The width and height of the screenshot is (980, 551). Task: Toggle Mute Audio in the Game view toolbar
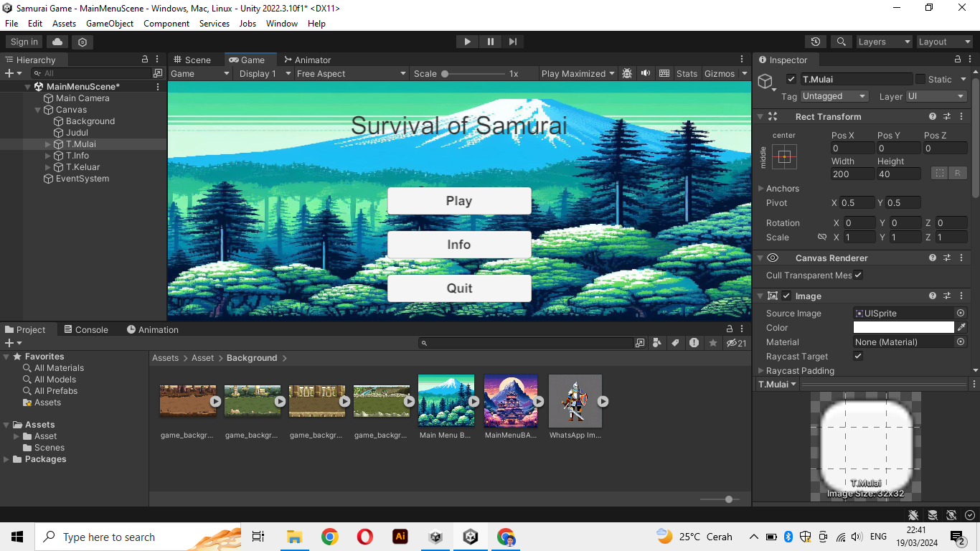tap(645, 73)
